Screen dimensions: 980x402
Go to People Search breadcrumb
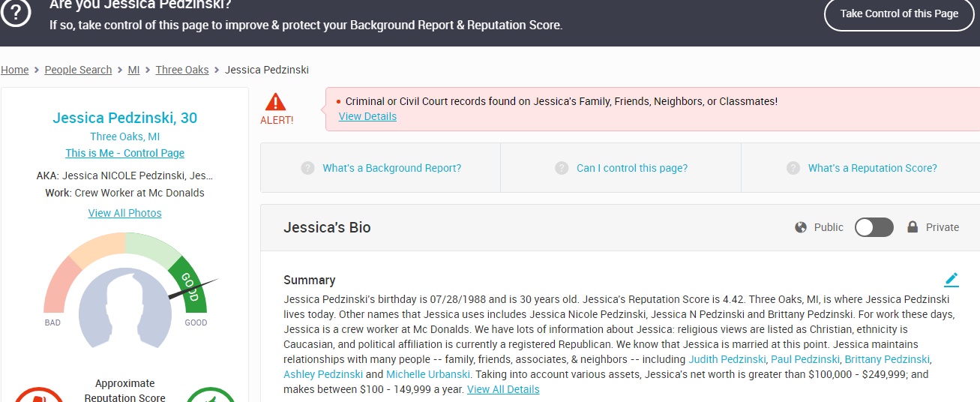(78, 70)
